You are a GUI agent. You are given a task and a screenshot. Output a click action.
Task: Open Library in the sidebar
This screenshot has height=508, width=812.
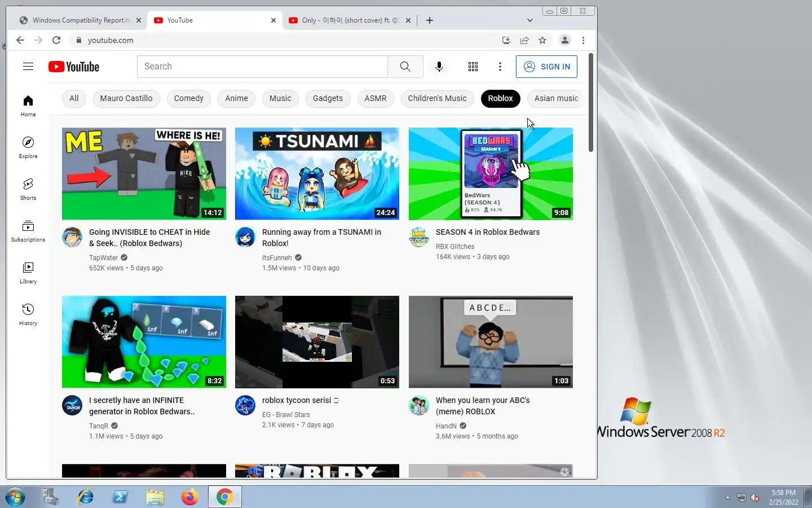pos(28,273)
